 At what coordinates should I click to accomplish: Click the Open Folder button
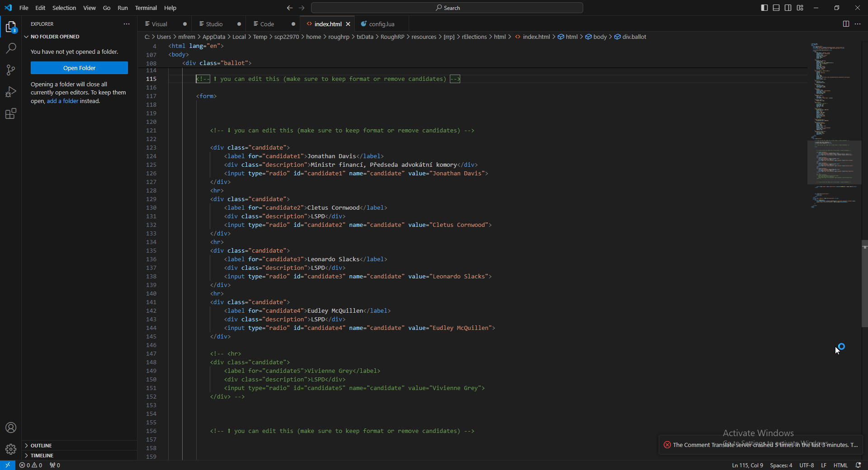tap(79, 68)
